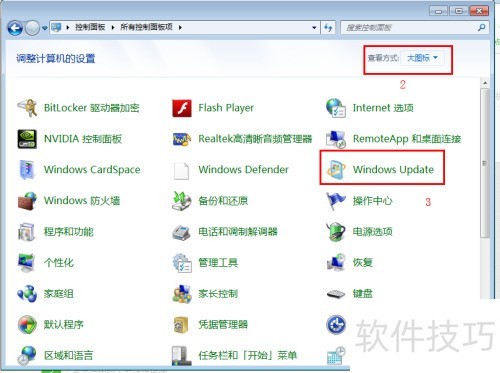Click the Back navigation arrow
This screenshot has height=373, width=500.
click(15, 28)
